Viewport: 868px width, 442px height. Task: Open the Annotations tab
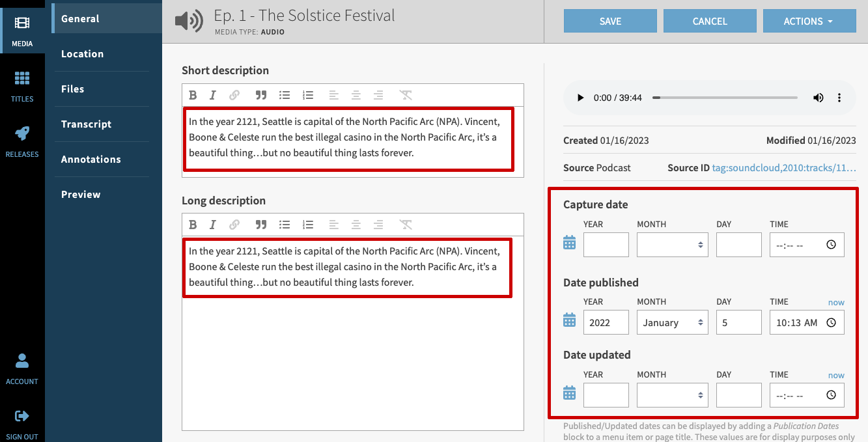click(x=91, y=159)
